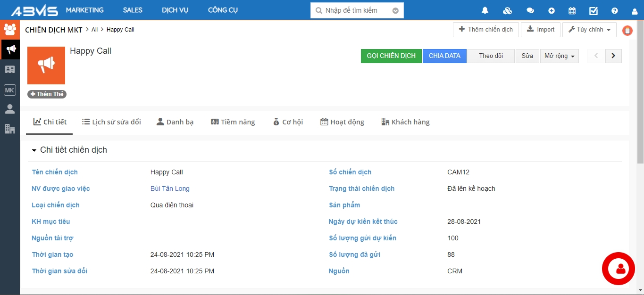Open the Khách hàng tab

pos(405,122)
